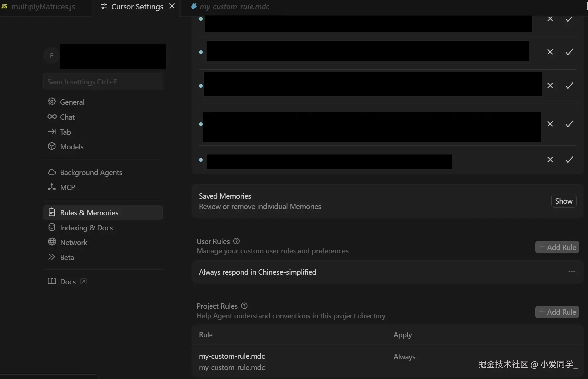Screen dimensions: 588x379
Task: Open Indexing & Docs settings
Action: (x=103, y=228)
